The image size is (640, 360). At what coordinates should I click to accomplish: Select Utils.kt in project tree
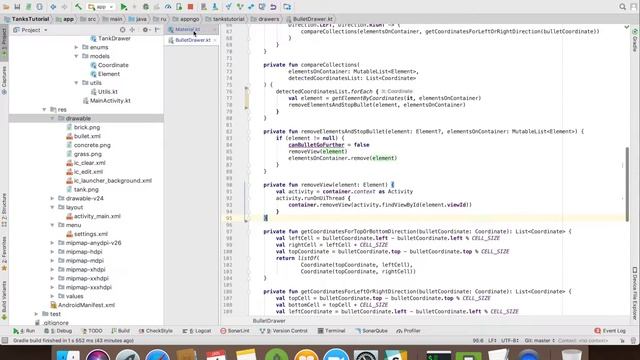click(x=104, y=92)
